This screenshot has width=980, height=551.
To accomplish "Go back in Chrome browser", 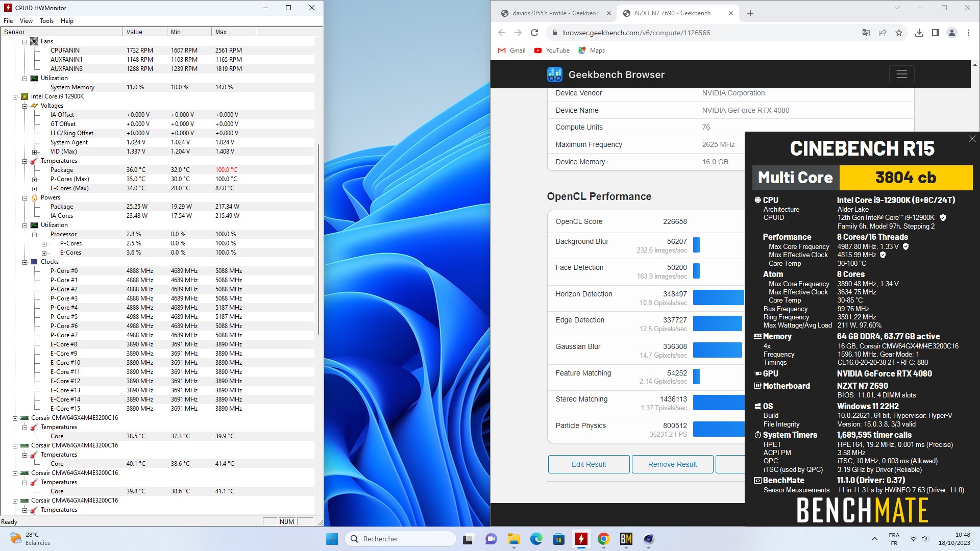I will [x=502, y=33].
